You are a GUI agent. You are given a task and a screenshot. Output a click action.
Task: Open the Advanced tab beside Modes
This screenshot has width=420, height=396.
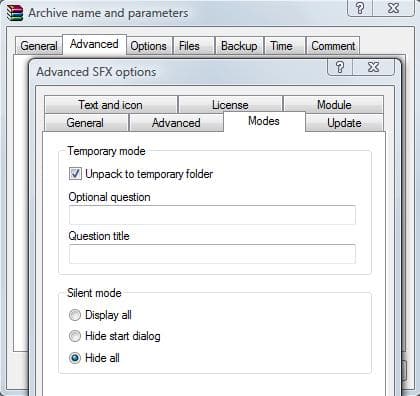click(176, 123)
